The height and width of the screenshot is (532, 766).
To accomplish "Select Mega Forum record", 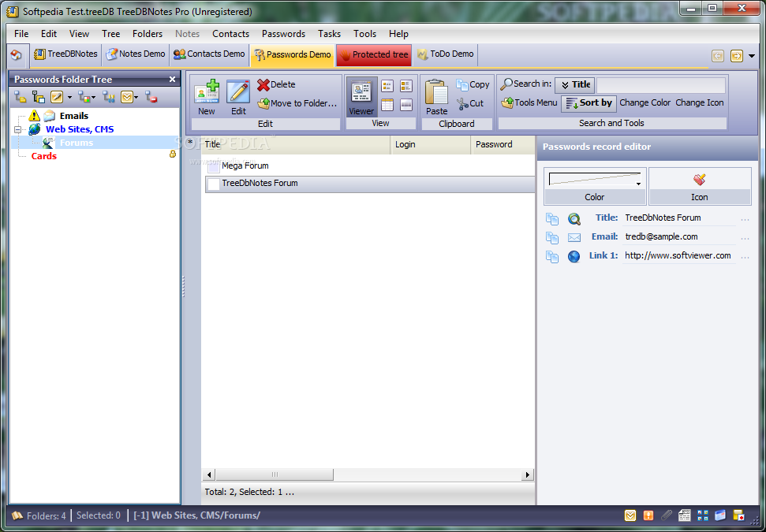I will point(370,166).
